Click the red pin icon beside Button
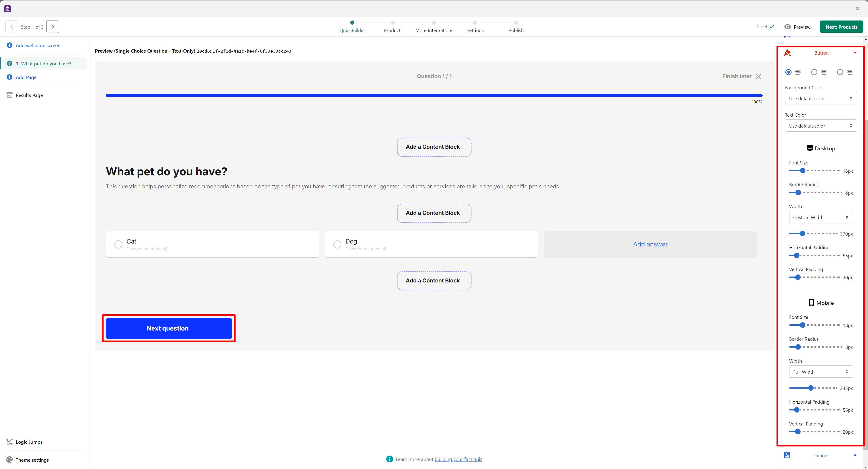 [787, 53]
